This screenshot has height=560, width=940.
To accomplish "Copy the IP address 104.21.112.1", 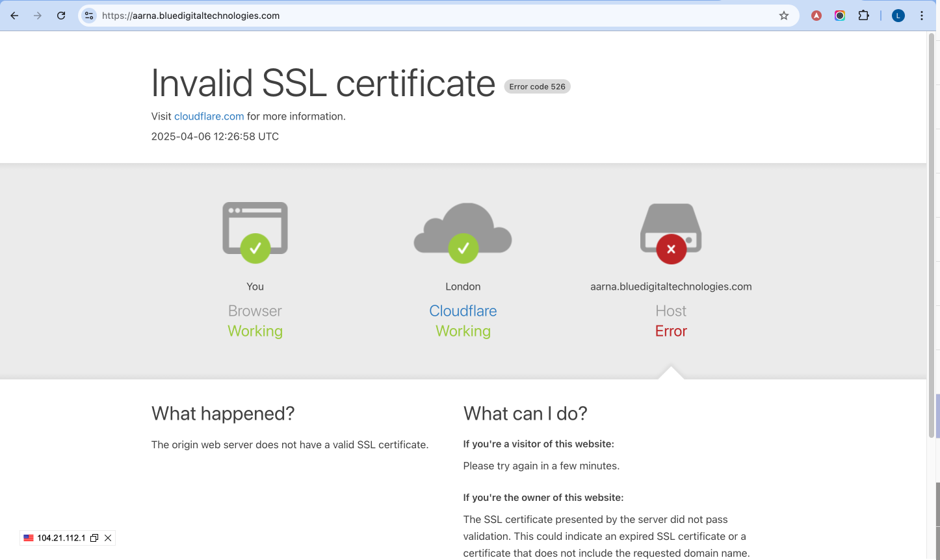I will pyautogui.click(x=94, y=538).
